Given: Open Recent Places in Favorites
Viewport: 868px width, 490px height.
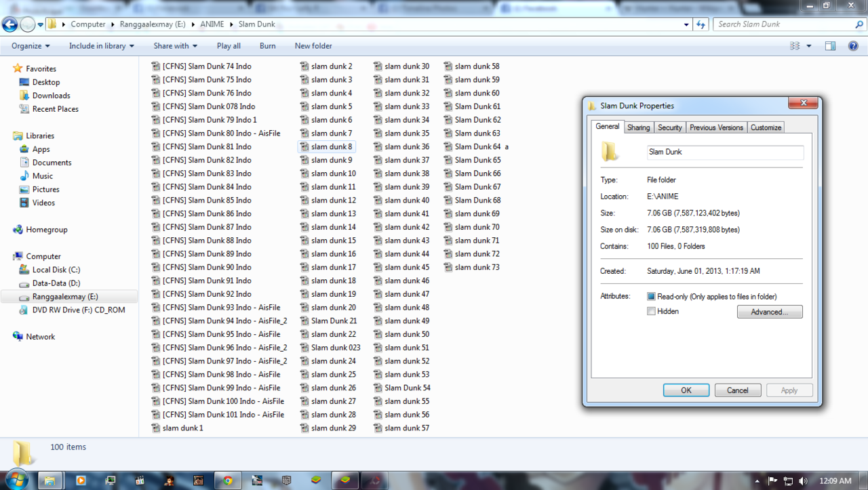Looking at the screenshot, I should pyautogui.click(x=55, y=109).
